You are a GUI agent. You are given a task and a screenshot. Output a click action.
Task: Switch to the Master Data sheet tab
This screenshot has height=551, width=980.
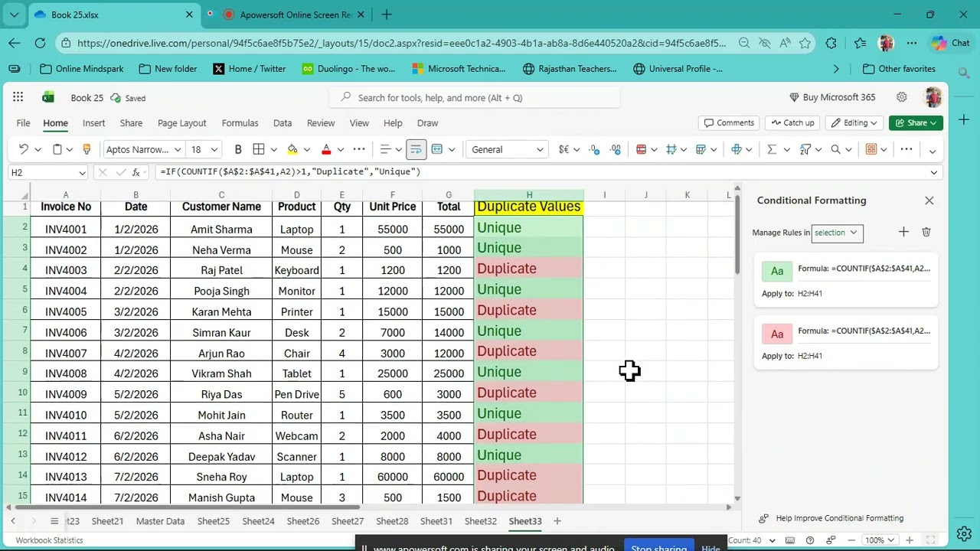(x=160, y=521)
